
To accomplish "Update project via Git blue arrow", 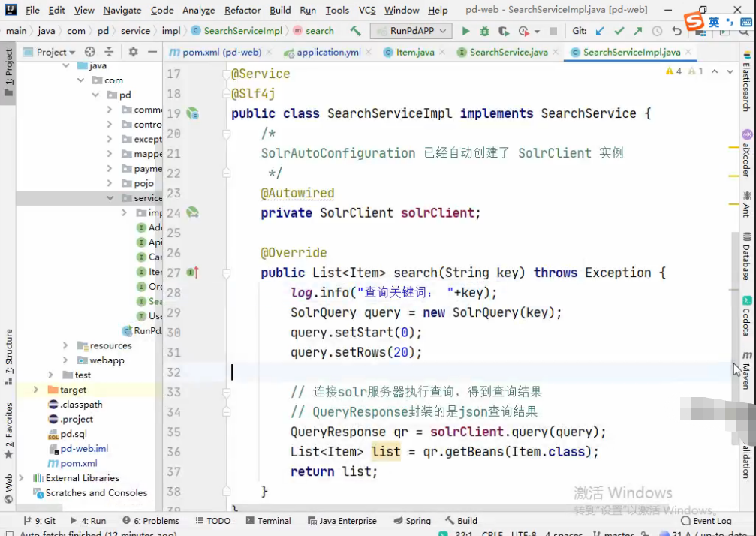I will point(600,31).
